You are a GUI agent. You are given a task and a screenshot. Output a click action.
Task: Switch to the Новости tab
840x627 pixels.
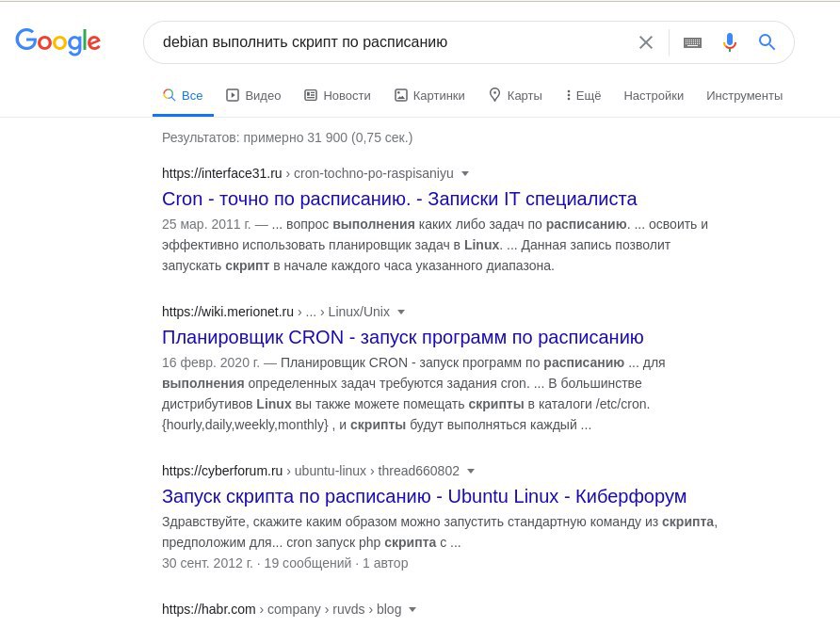pos(337,95)
